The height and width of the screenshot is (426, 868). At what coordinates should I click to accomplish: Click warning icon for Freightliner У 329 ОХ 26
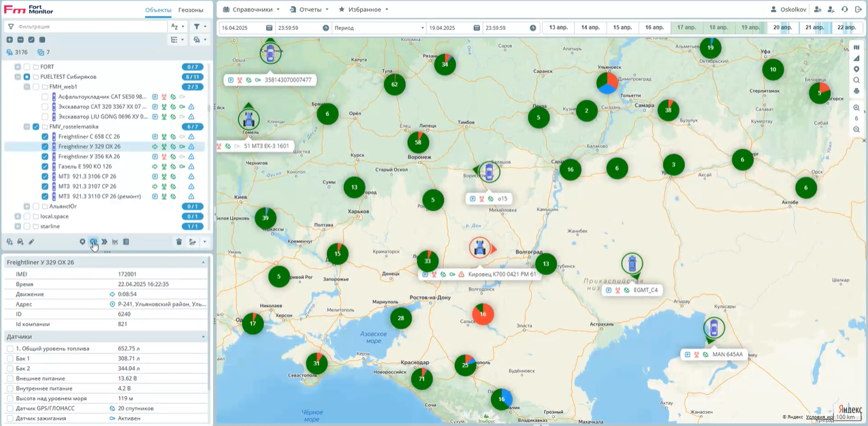(191, 146)
